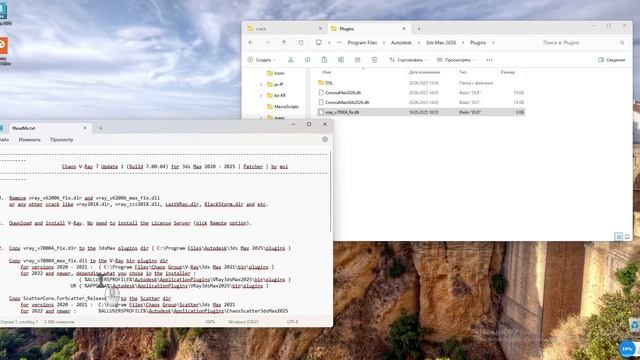The height and width of the screenshot is (360, 640).
Task: Click the search magnifier in Explorer
Action: click(622, 42)
